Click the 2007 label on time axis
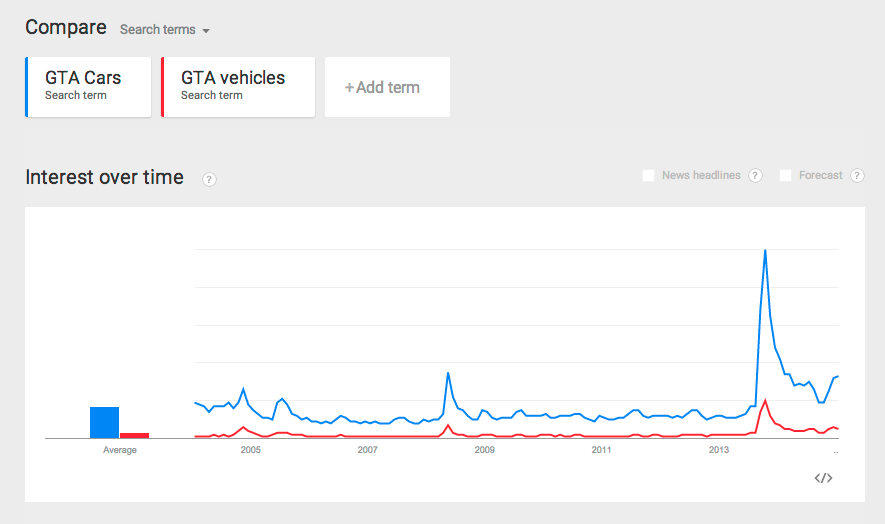This screenshot has width=885, height=524. point(367,450)
